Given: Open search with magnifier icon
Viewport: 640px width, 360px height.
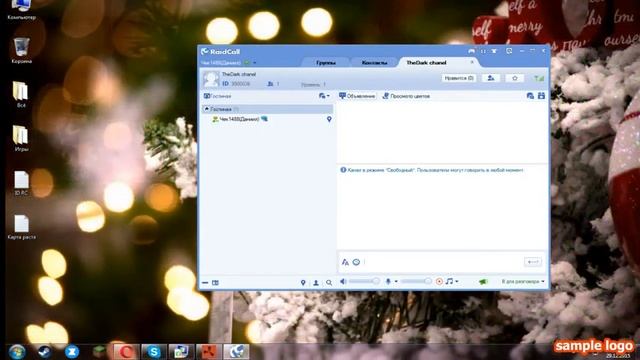Looking at the screenshot, I should pyautogui.click(x=329, y=282).
